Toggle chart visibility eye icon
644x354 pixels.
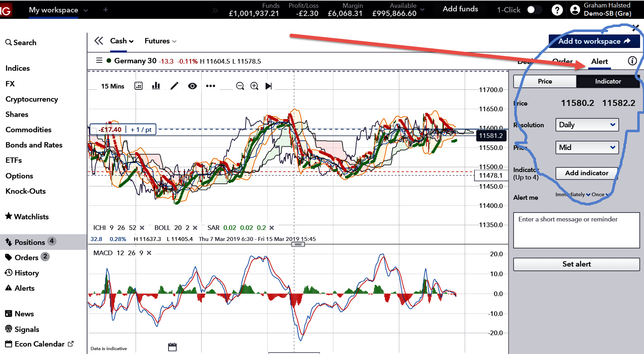point(192,86)
